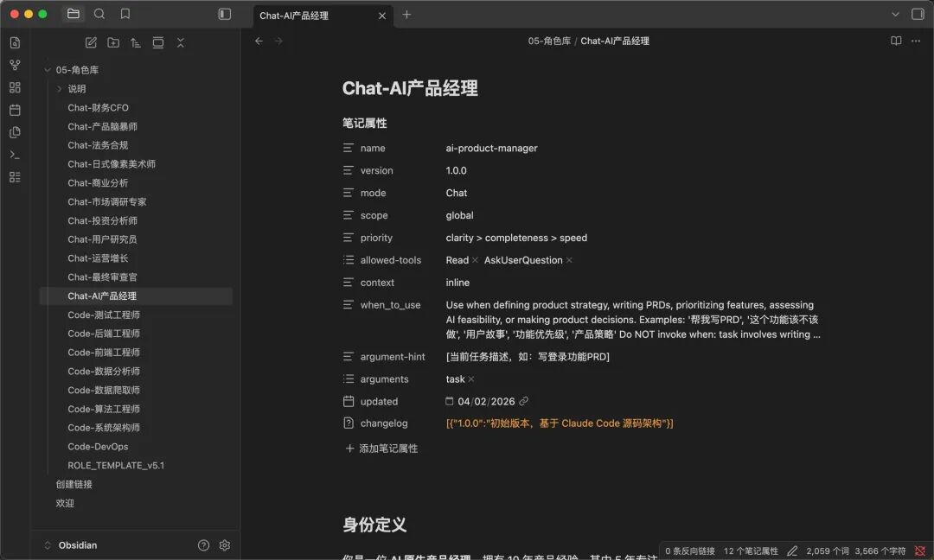Click 添加笔记属性 button
The image size is (934, 560).
[381, 449]
